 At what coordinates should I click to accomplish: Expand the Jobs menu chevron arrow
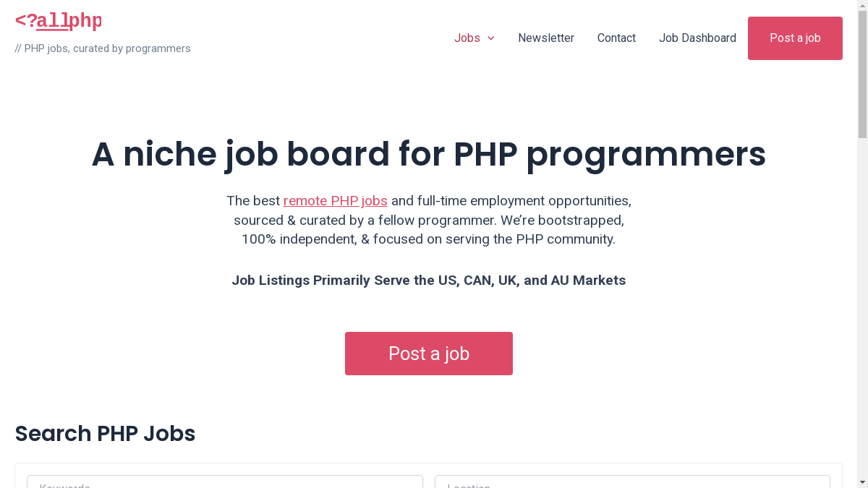(491, 38)
